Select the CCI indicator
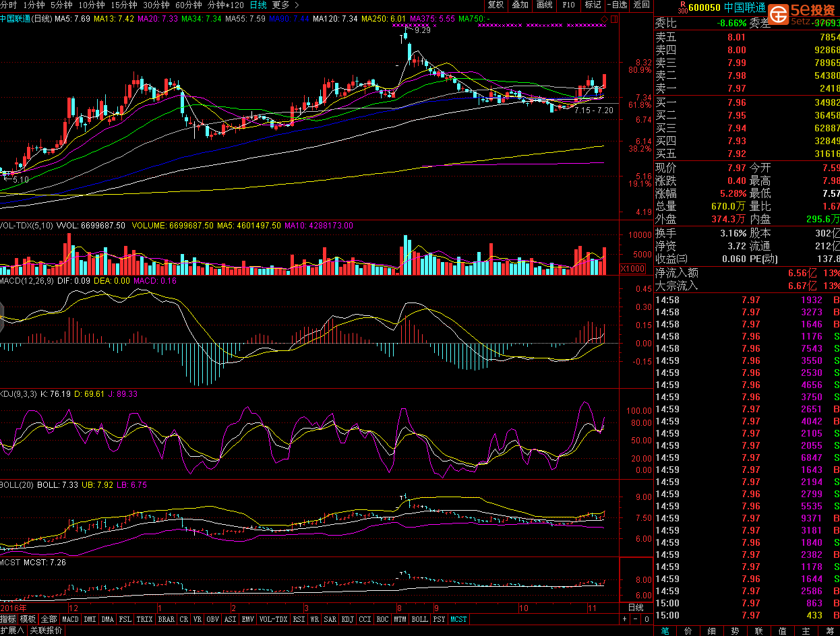Image resolution: width=840 pixels, height=636 pixels. pos(365,619)
